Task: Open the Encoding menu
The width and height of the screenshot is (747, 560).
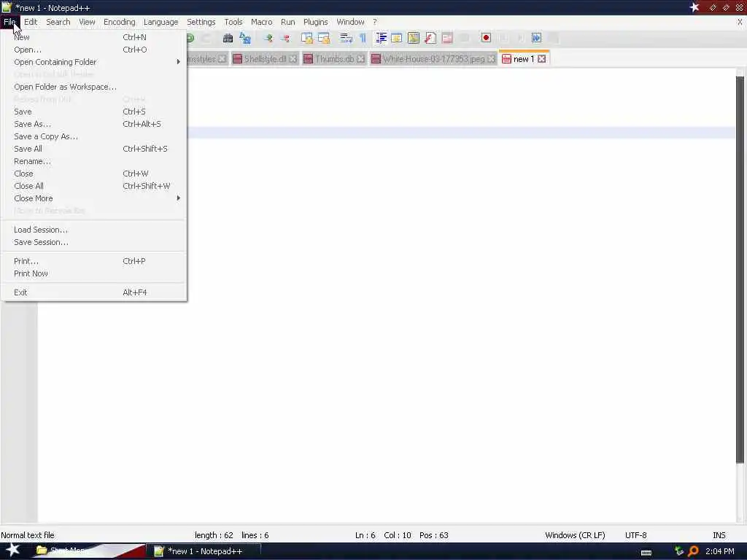Action: tap(119, 22)
